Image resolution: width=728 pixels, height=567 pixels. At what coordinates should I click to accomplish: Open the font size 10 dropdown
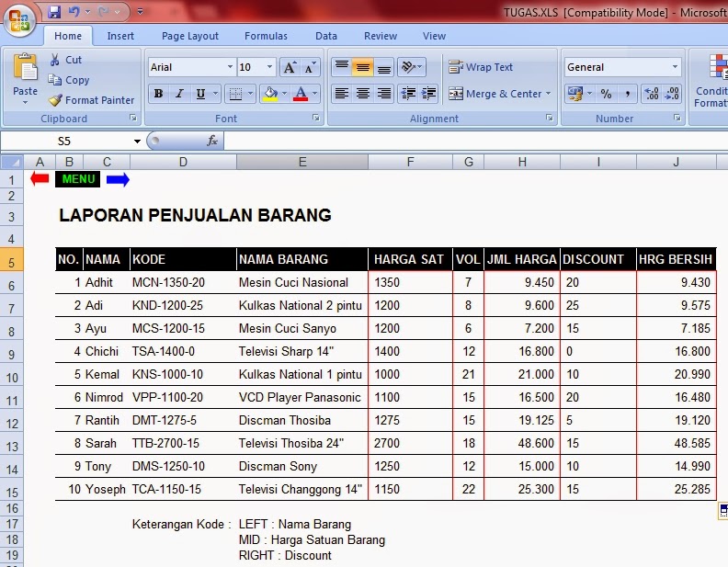tap(269, 67)
